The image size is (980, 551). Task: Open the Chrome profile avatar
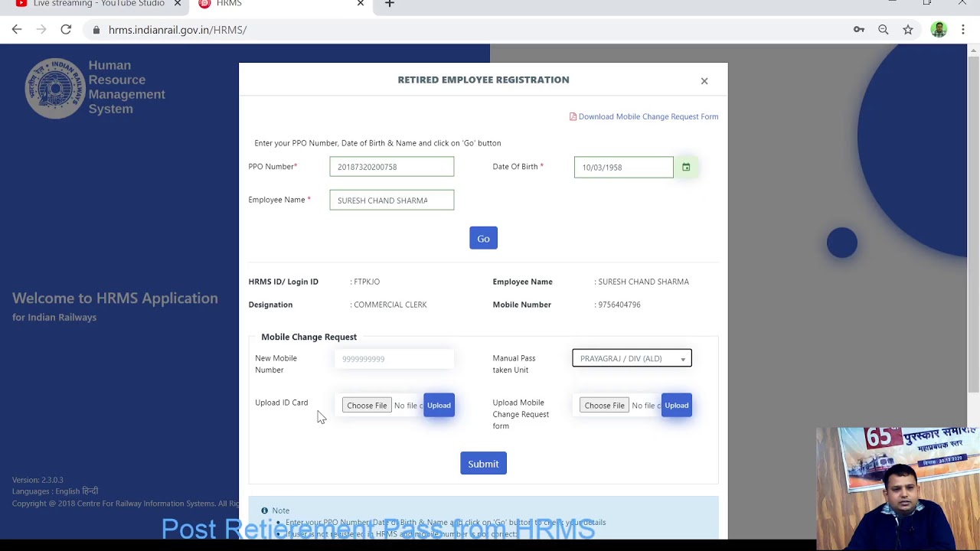pyautogui.click(x=939, y=30)
